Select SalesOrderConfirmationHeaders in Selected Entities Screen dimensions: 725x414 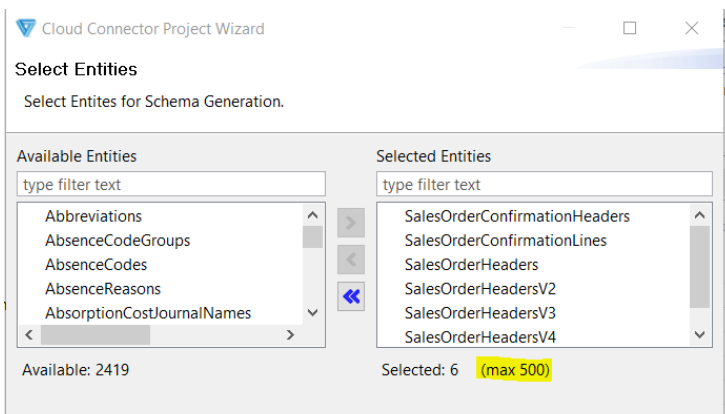pos(517,216)
